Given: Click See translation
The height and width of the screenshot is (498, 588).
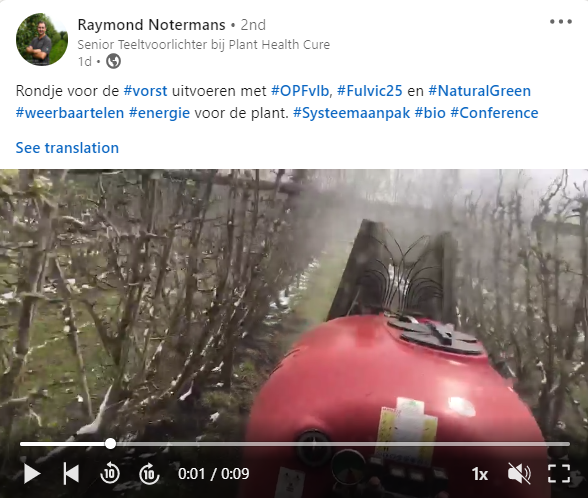Looking at the screenshot, I should pos(67,148).
